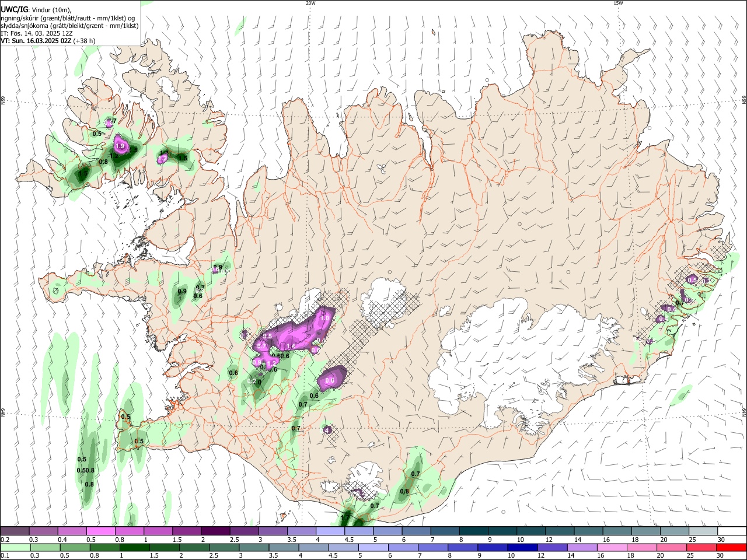
Task: Select the 0.8 swatch in green rain legend
Action: point(106,547)
